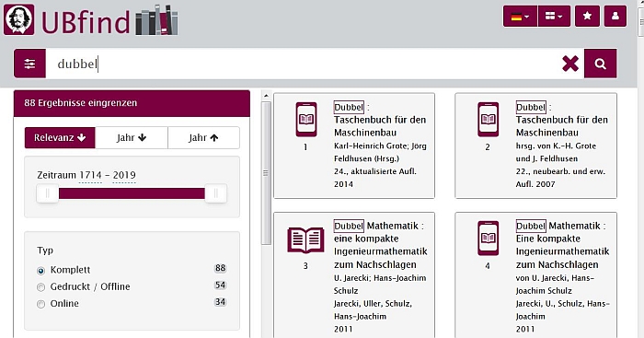Click the e-book icon of result 2
This screenshot has width=644, height=338.
pyautogui.click(x=488, y=120)
